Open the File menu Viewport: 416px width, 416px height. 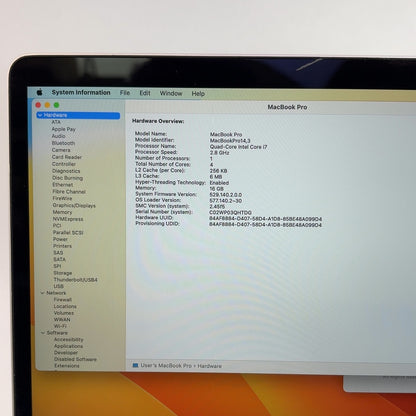125,93
